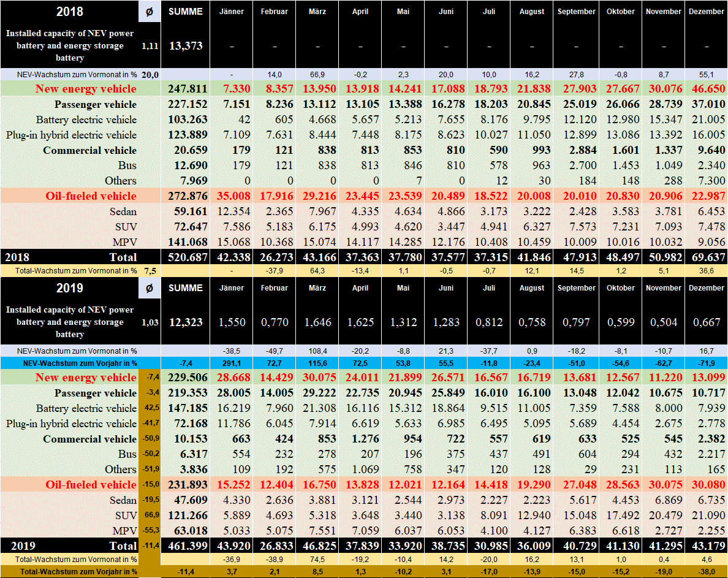Select the 2018 December total 69.637
This screenshot has width=728, height=578.
(x=706, y=257)
